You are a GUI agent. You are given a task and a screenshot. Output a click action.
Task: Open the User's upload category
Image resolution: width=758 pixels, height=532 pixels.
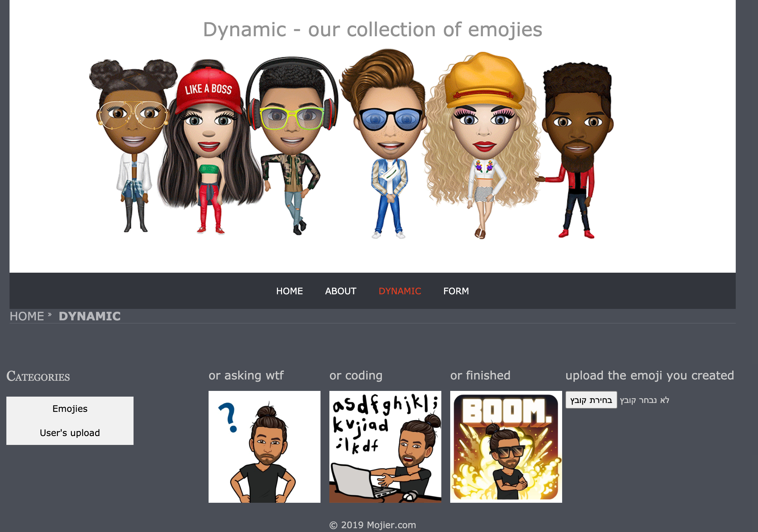(x=70, y=433)
